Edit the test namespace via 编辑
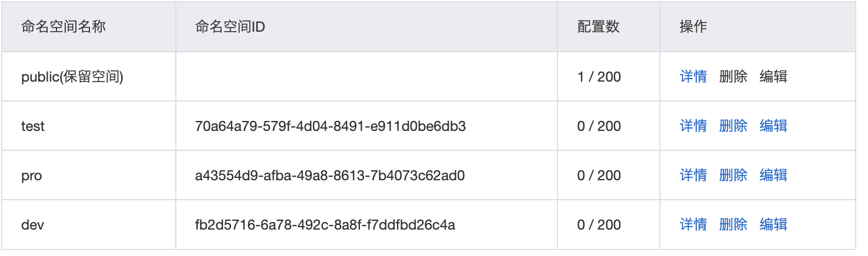This screenshot has width=868, height=256. (773, 126)
